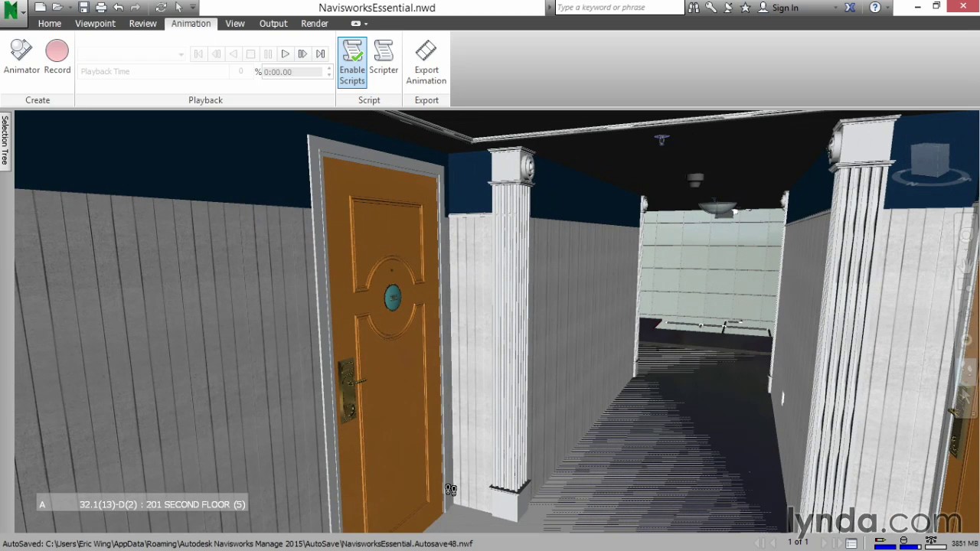The height and width of the screenshot is (551, 980).
Task: Click the Subscription Center key icon
Action: tap(711, 8)
